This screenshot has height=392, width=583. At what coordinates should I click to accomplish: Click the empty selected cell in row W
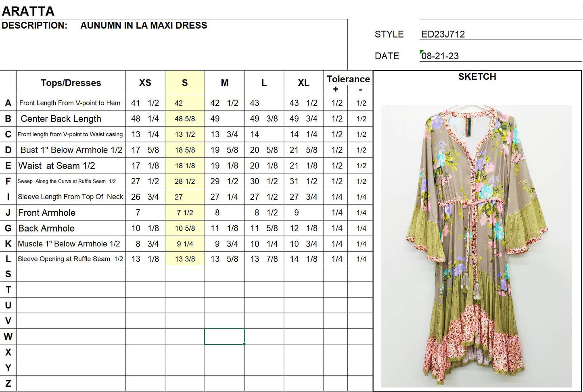(x=225, y=336)
